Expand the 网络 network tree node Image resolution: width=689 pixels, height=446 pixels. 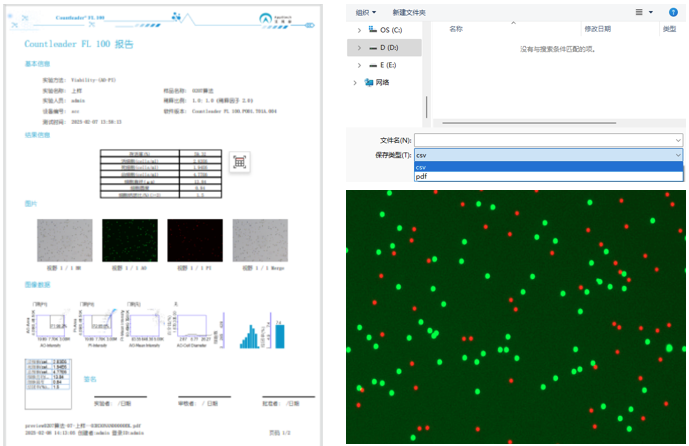(x=354, y=82)
